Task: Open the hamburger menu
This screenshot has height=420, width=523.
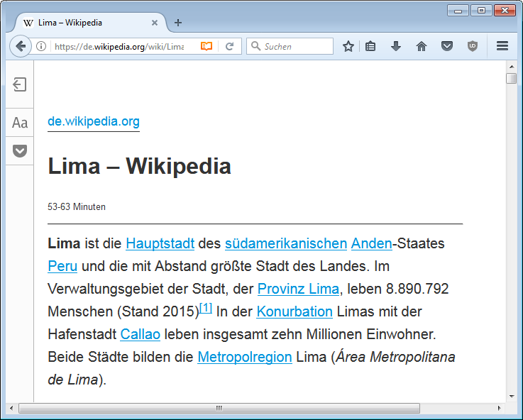Action: (x=502, y=46)
